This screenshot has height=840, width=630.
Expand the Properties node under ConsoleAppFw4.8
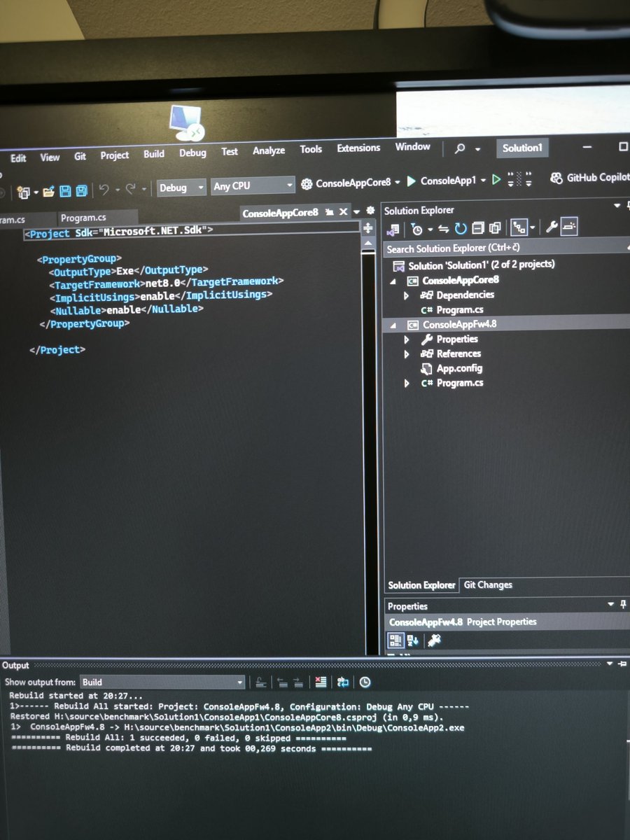coord(407,339)
